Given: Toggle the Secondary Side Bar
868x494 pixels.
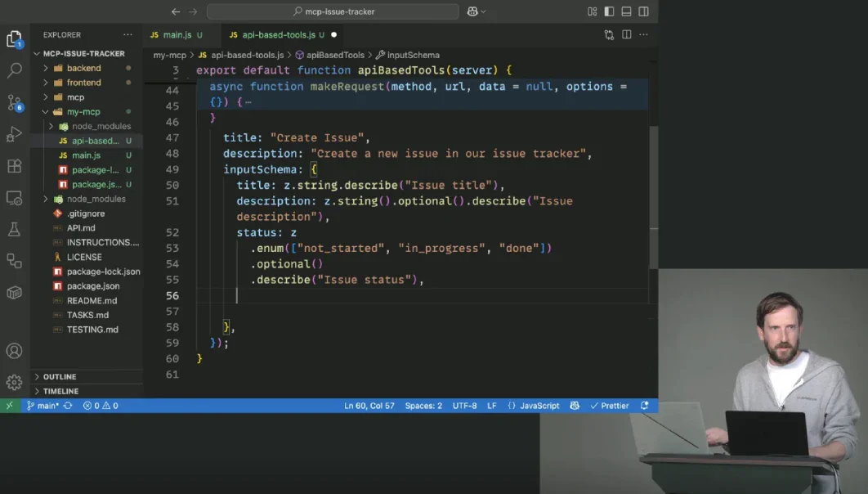Looking at the screenshot, I should click(x=644, y=11).
